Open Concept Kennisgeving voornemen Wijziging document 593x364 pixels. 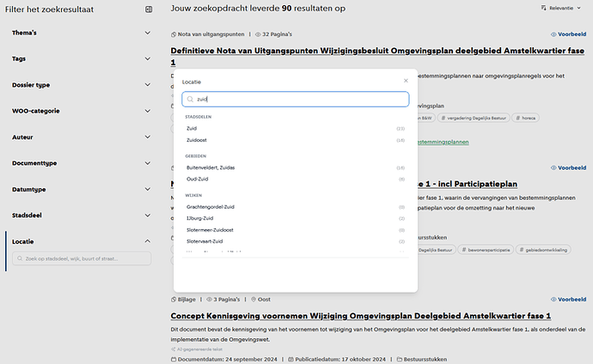coord(360,316)
